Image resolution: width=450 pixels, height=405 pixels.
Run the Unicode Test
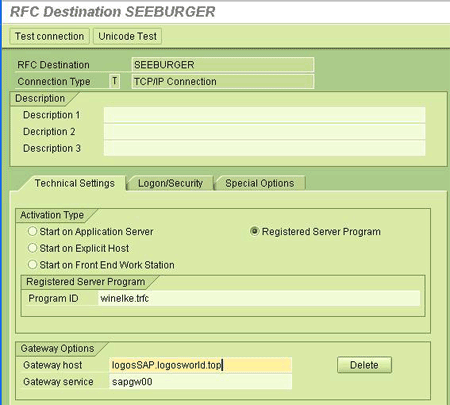pyautogui.click(x=127, y=36)
